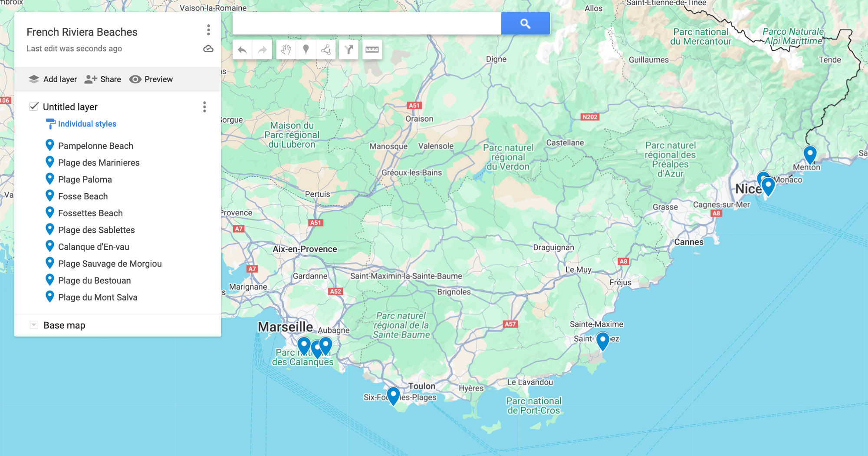
Task: Click the pin icon beside Fossettes Beach
Action: click(50, 212)
